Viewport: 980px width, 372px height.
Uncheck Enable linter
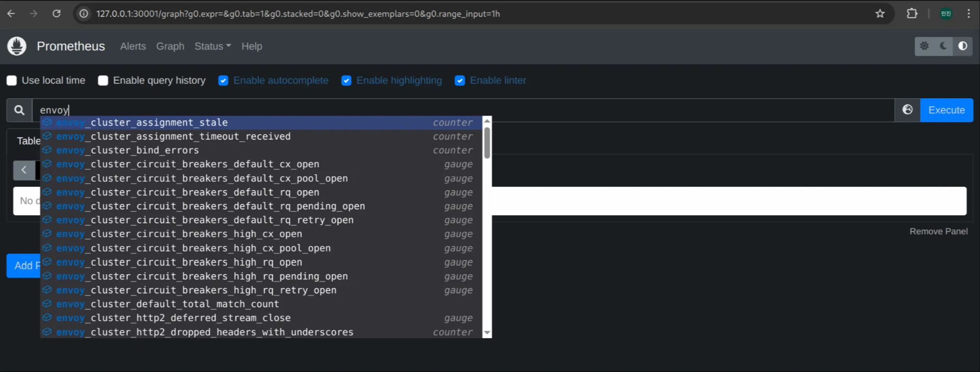click(x=460, y=81)
